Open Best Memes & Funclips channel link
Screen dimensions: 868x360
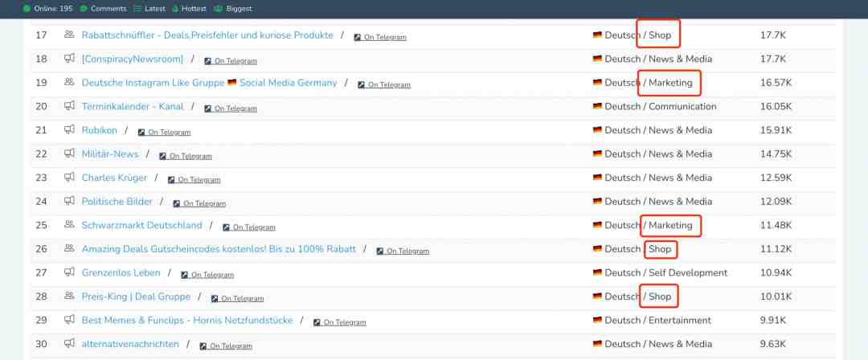pos(187,320)
